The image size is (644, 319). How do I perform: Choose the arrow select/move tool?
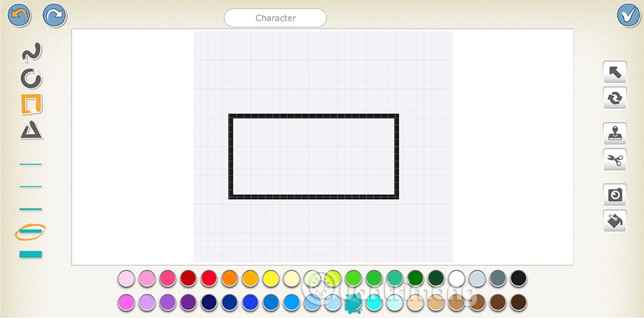(x=615, y=72)
